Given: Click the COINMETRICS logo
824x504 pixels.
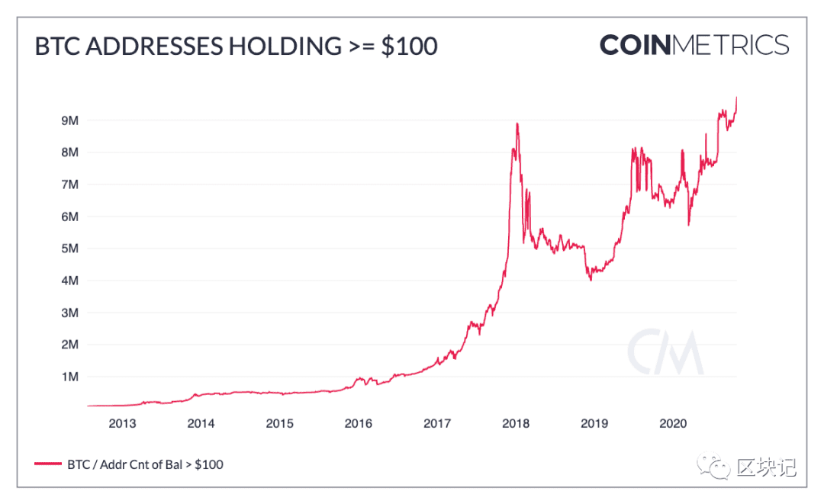Looking at the screenshot, I should [694, 45].
